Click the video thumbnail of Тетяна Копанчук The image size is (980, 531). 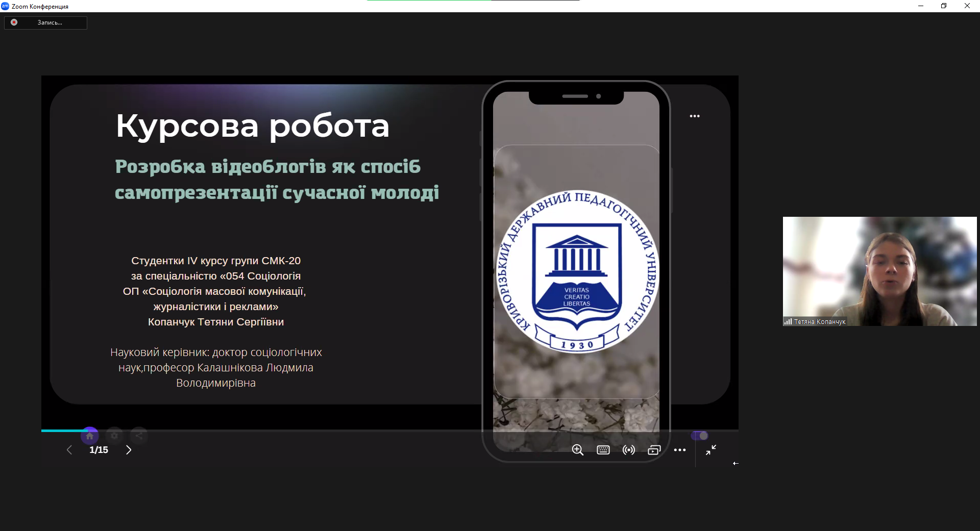879,271
